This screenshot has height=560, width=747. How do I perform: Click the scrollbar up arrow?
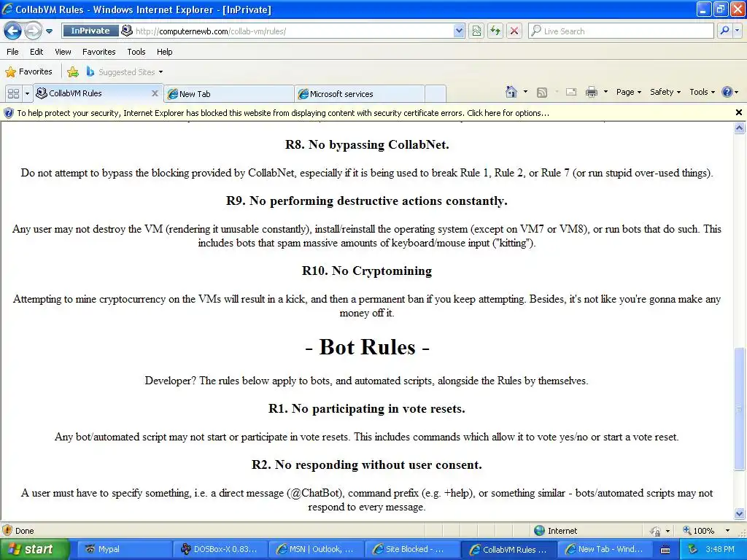[740, 128]
